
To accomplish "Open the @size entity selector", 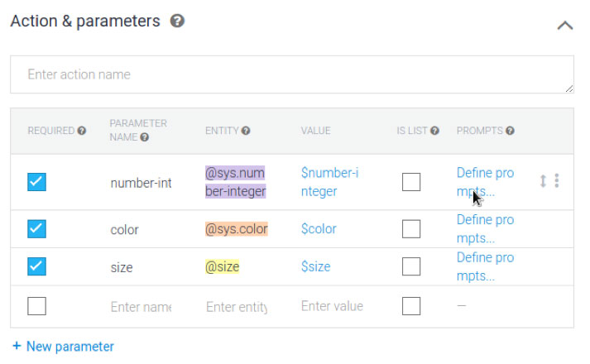I will [222, 266].
